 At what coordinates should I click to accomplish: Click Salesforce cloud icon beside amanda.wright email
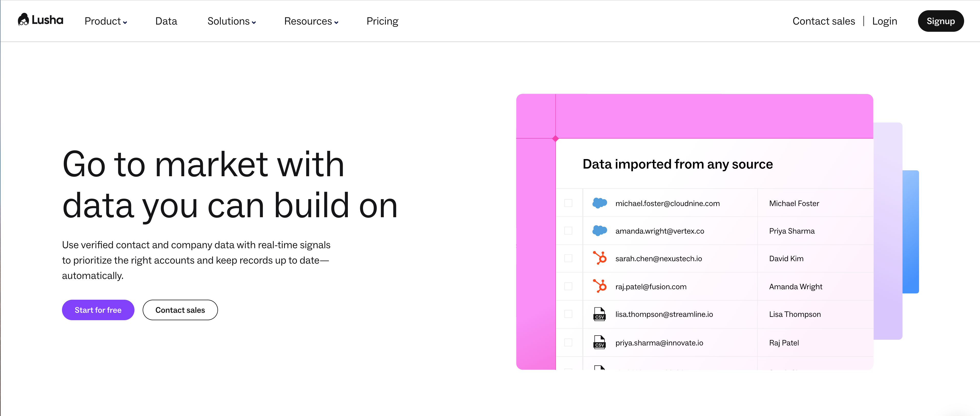tap(600, 231)
